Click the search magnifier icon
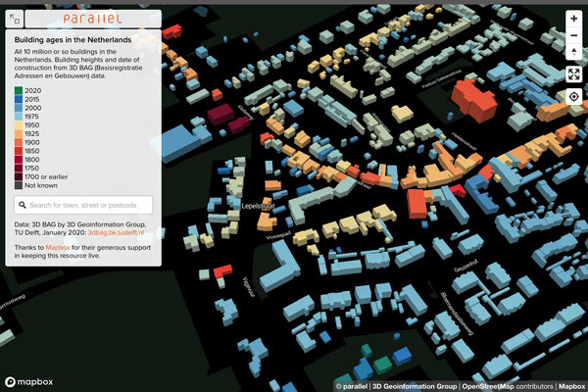The height and width of the screenshot is (392, 588). pos(22,205)
